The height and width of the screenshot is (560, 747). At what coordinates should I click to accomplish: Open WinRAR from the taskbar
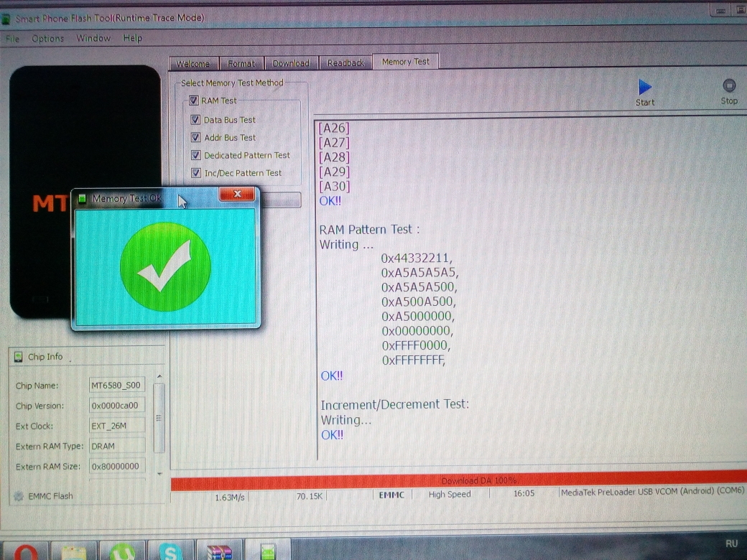tap(219, 551)
